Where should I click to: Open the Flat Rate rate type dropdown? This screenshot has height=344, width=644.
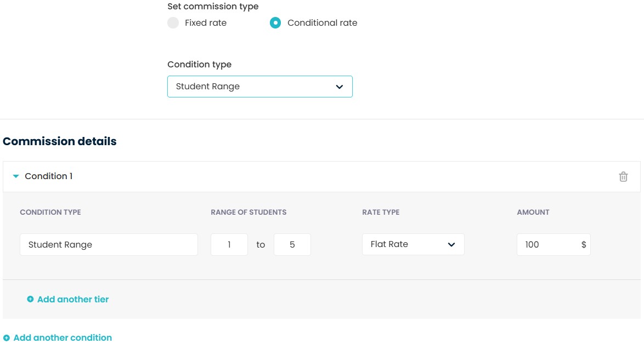413,244
